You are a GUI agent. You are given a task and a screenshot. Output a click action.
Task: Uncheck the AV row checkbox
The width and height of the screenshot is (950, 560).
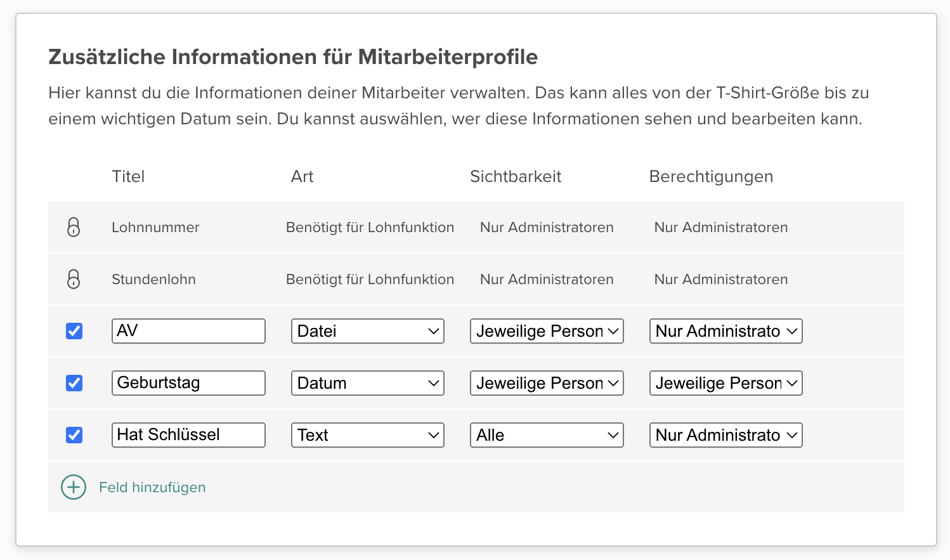pos(74,331)
